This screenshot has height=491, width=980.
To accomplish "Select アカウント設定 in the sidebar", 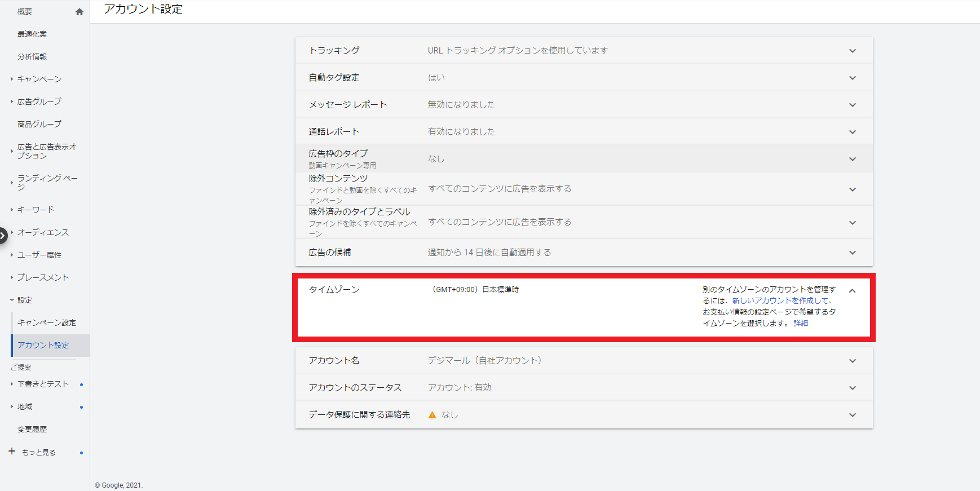I will tap(43, 346).
